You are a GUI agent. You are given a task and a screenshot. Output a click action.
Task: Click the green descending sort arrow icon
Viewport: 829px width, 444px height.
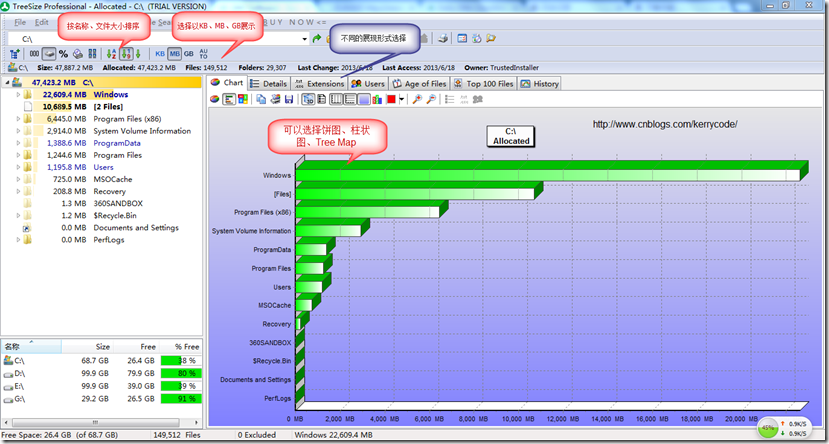[x=138, y=53]
